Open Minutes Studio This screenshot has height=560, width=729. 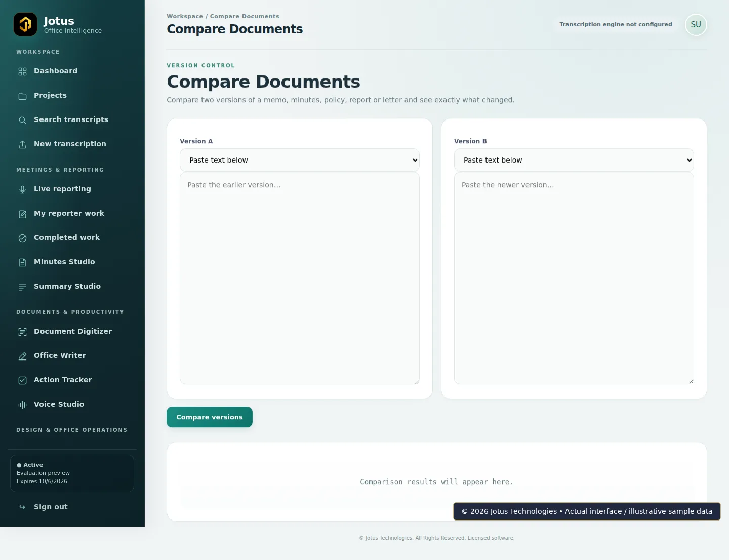coord(72,262)
